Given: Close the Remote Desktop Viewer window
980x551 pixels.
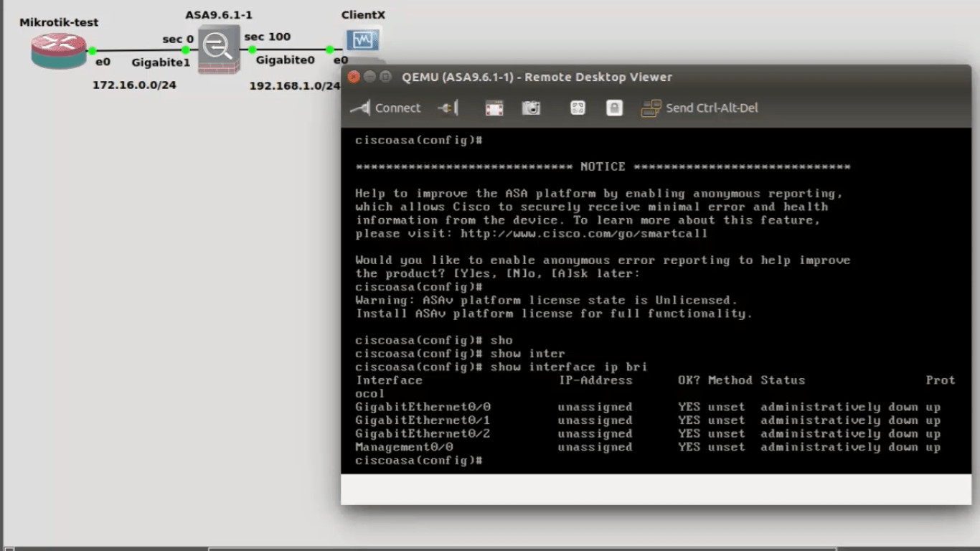Looking at the screenshot, I should coord(353,77).
